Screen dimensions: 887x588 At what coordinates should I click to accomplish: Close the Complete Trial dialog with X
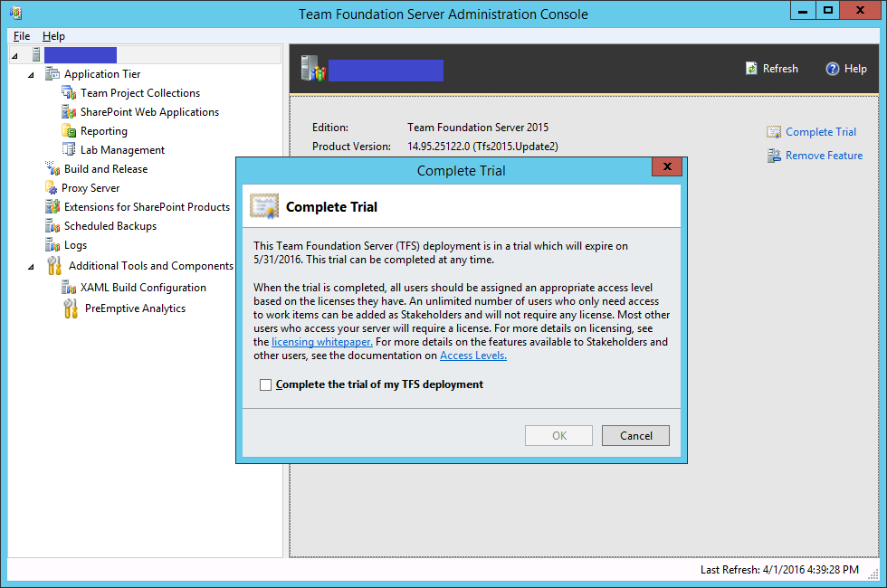tap(667, 166)
